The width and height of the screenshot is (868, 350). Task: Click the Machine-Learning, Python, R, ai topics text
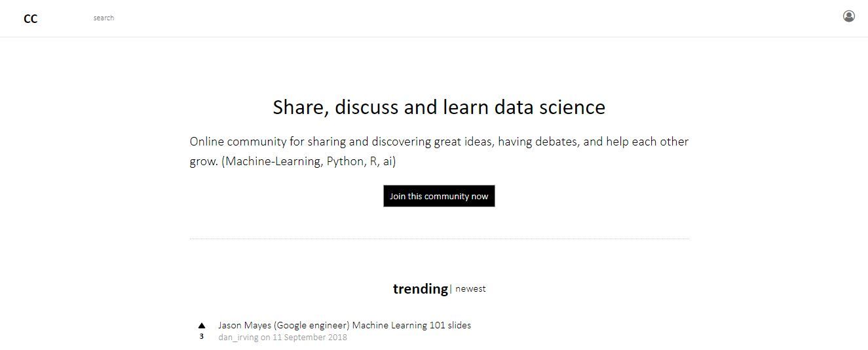[309, 161]
